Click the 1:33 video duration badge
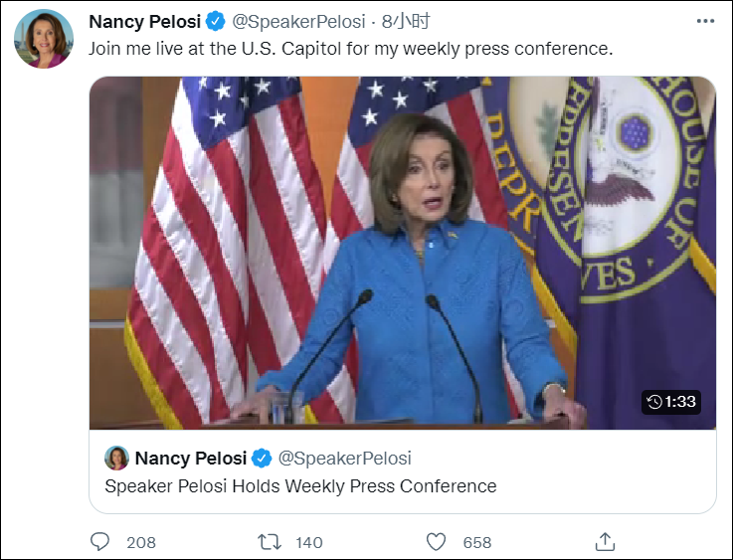 pos(671,402)
